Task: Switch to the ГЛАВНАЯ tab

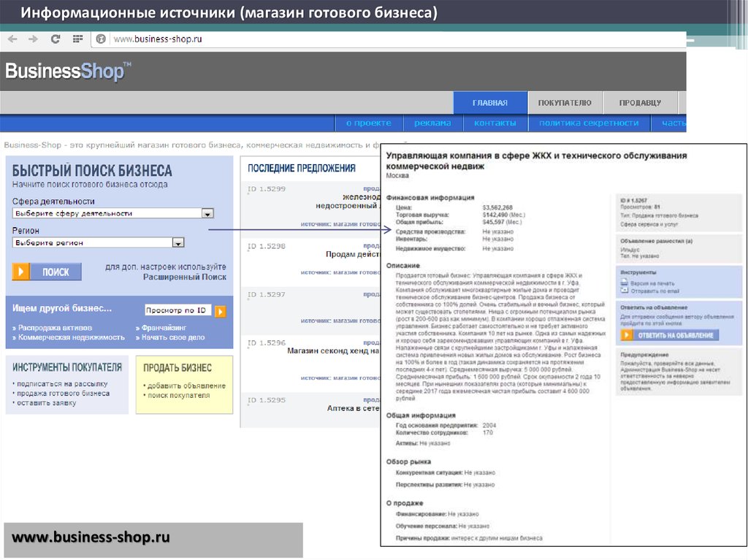Action: [489, 103]
